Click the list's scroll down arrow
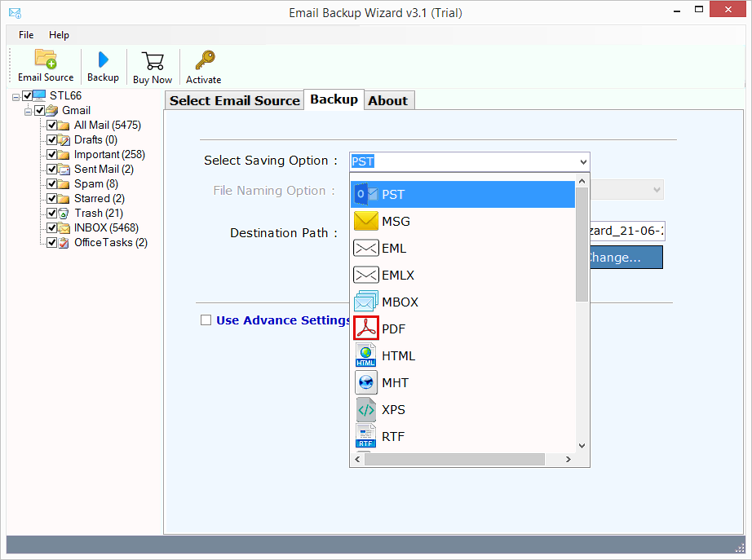752x560 pixels. (582, 446)
